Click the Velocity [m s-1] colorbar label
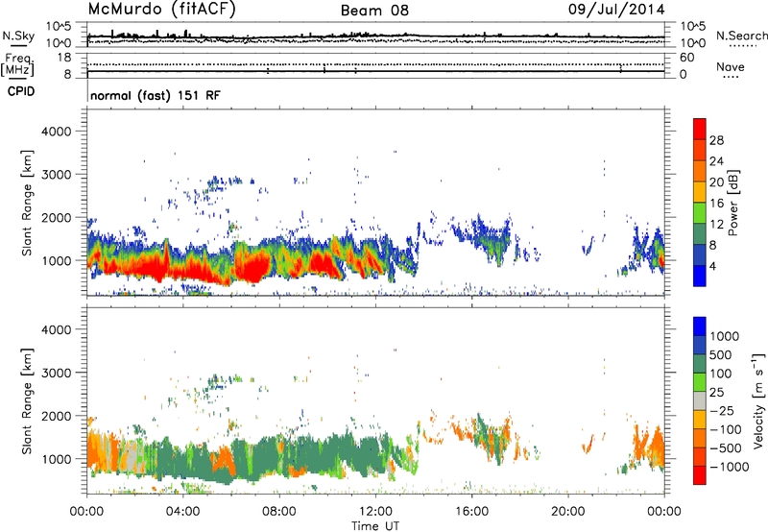Screen dimensions: 768x532 [x=758, y=400]
